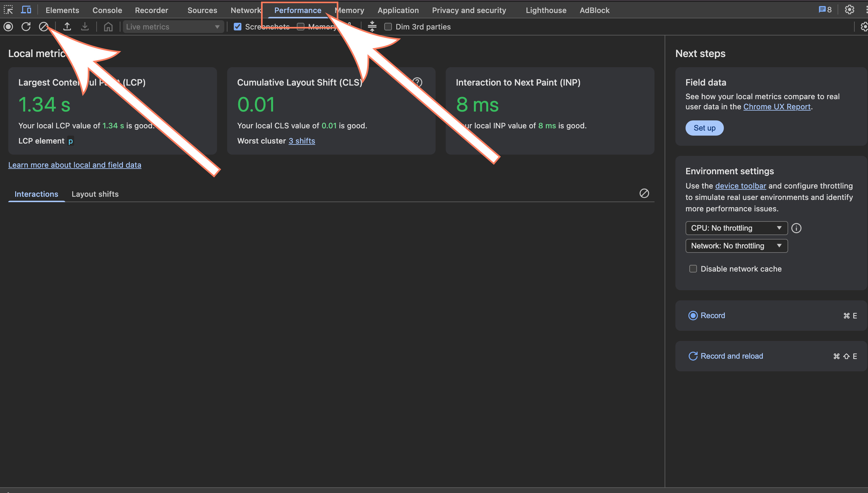Viewport: 868px width, 493px height.
Task: Click the CPU throttling info icon
Action: click(x=796, y=228)
